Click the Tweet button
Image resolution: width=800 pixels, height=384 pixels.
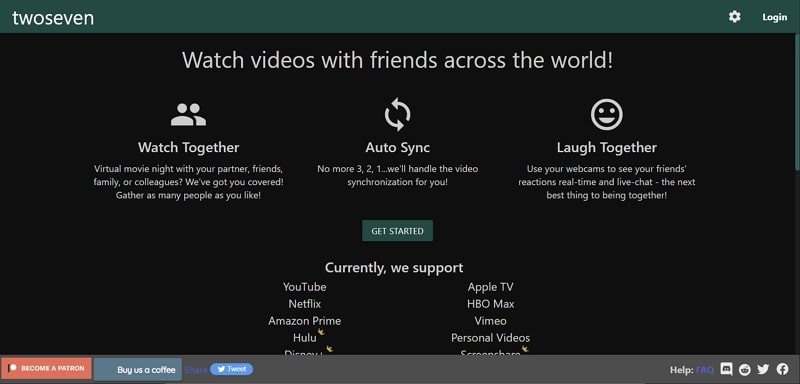(231, 369)
